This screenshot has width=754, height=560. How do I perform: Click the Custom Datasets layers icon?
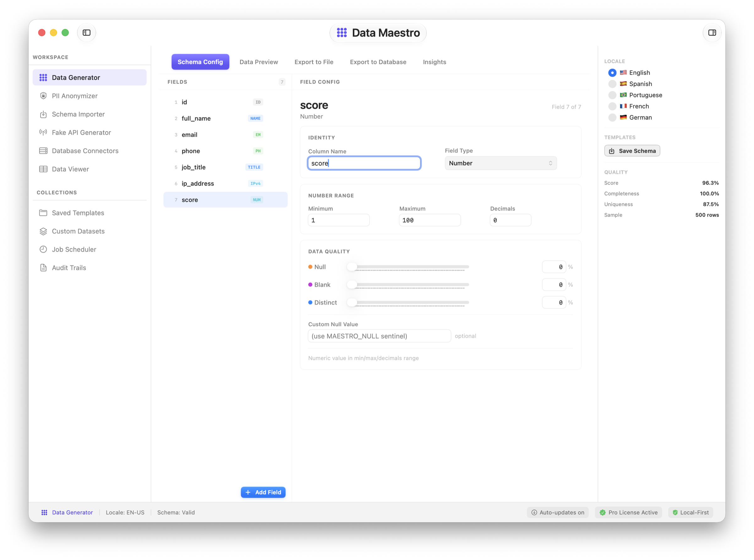point(43,231)
